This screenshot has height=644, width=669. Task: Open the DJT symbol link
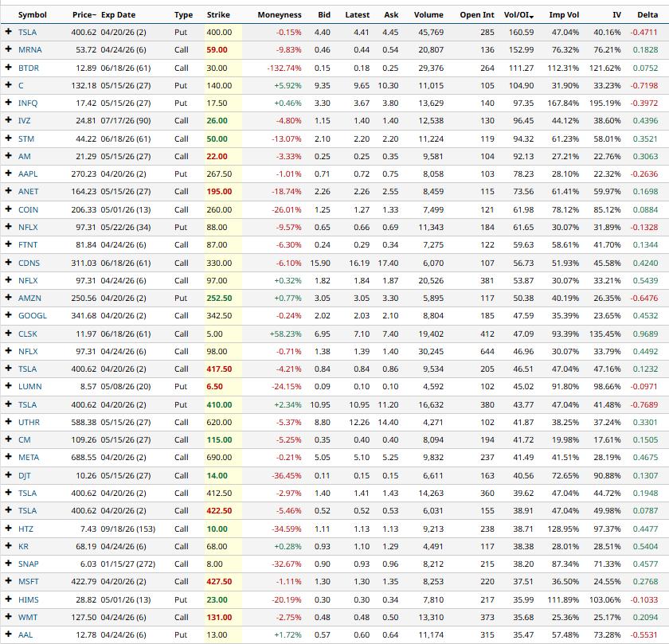(x=25, y=475)
